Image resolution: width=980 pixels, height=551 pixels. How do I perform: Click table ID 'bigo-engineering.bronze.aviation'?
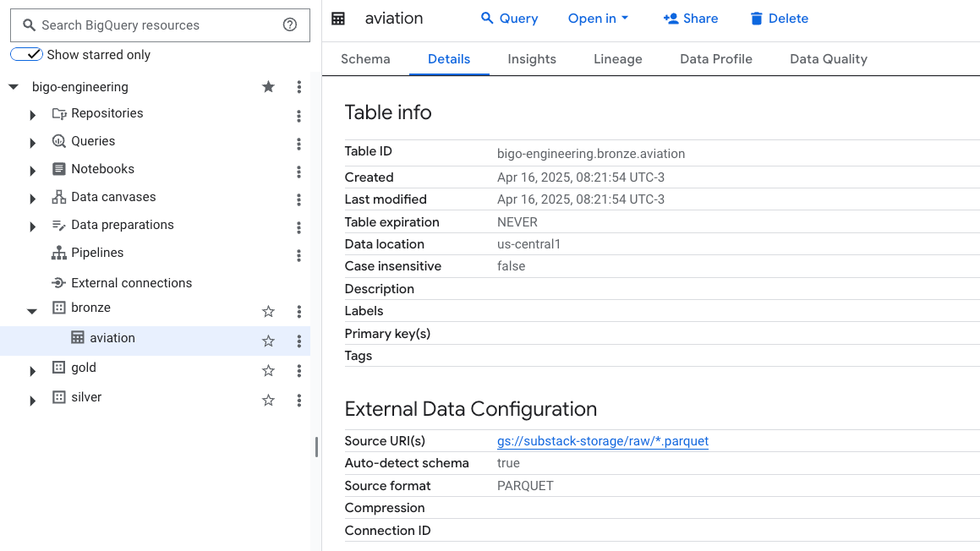click(x=591, y=154)
